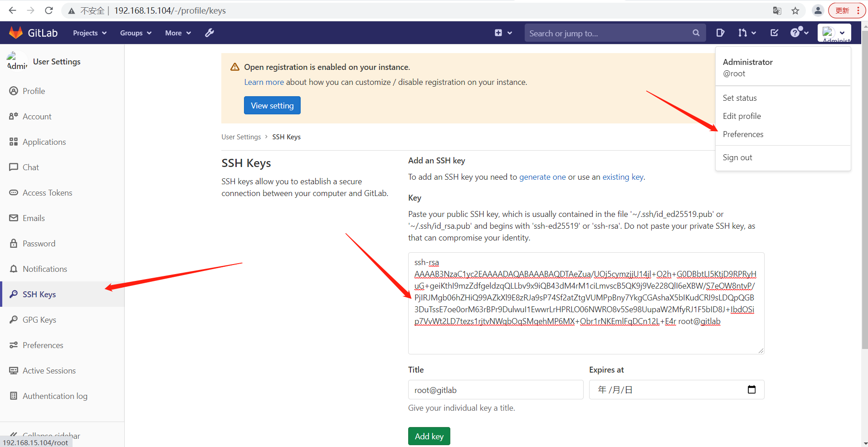This screenshot has width=868, height=447.
Task: Click the GitLab fox logo
Action: tap(16, 33)
